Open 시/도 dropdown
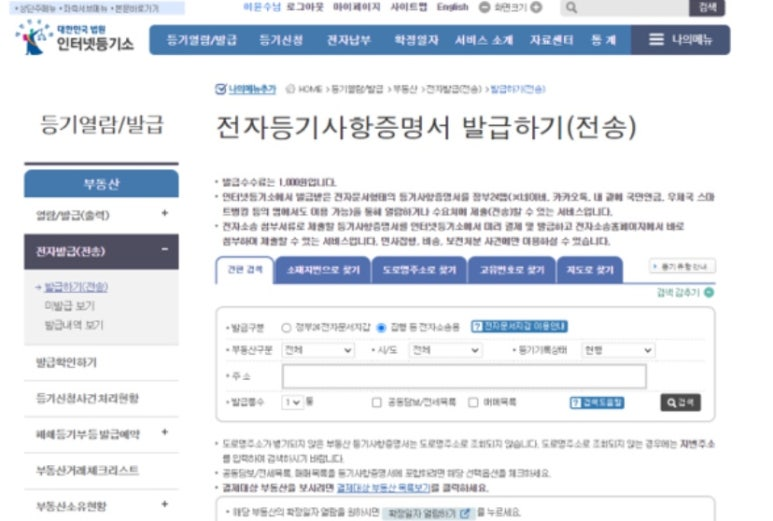 click(445, 350)
